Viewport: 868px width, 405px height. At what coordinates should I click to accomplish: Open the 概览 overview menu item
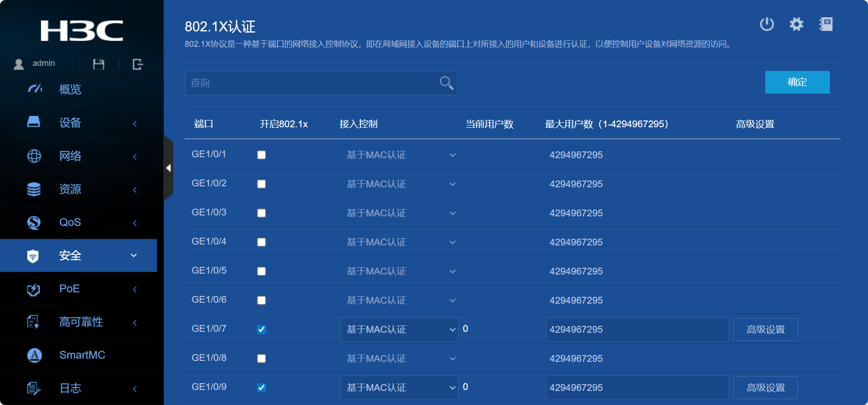coord(70,90)
